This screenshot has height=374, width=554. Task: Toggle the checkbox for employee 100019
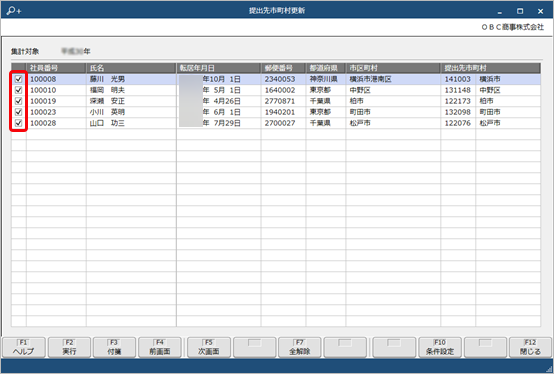click(x=18, y=101)
